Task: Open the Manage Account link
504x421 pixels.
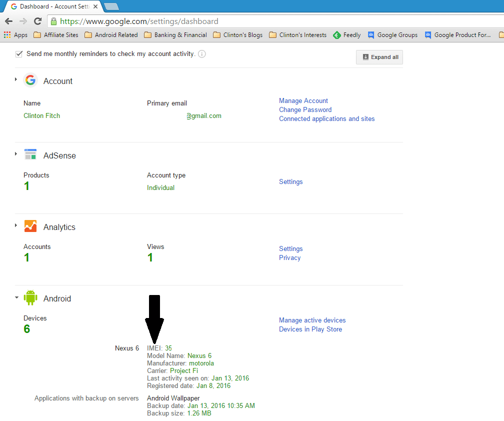Action: 303,101
